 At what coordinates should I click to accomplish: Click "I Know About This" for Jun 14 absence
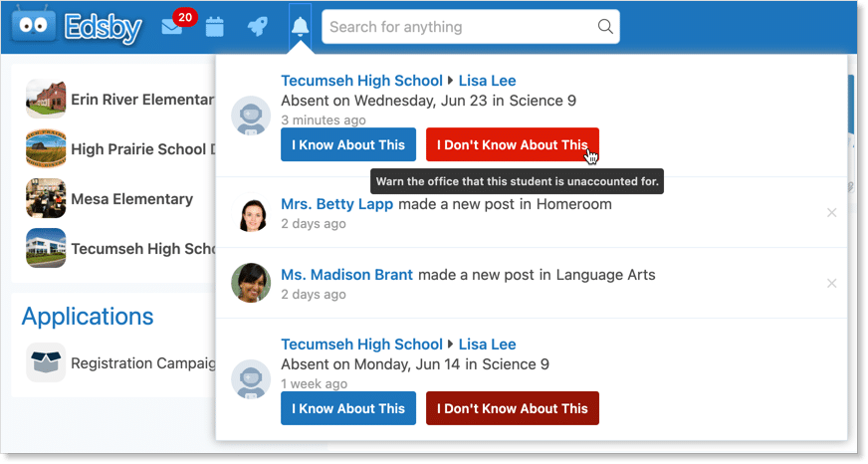pos(348,408)
